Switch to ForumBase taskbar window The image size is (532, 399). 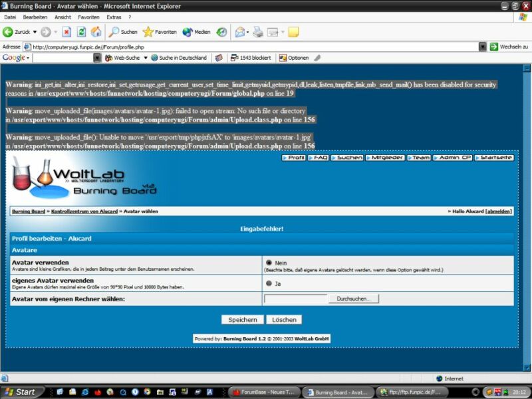click(264, 392)
